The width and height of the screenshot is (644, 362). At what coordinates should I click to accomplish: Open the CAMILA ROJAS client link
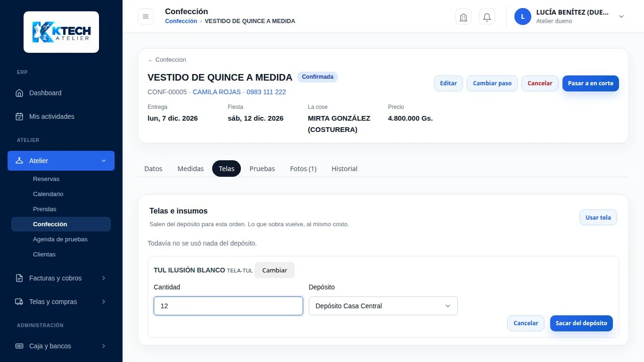tap(217, 92)
